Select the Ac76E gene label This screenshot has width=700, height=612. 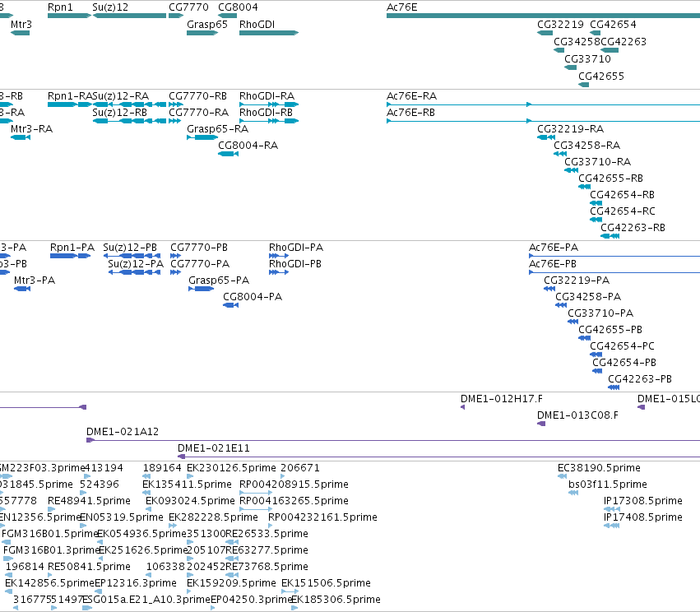coord(401,7)
